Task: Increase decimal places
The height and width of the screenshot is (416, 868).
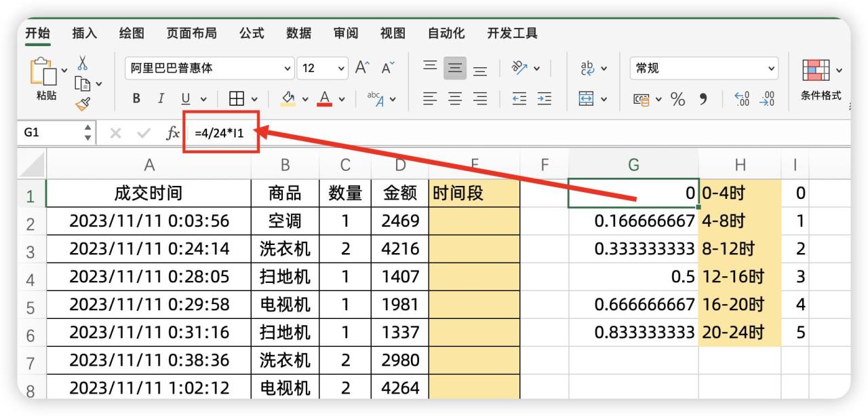Action: click(x=743, y=99)
